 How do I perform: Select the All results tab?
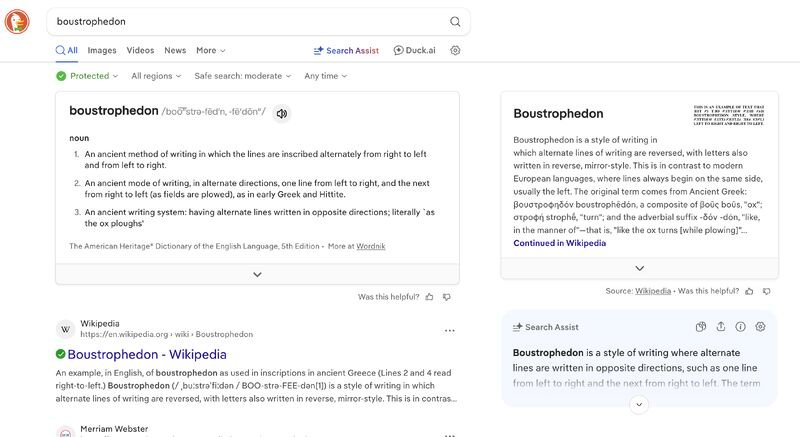click(x=67, y=50)
